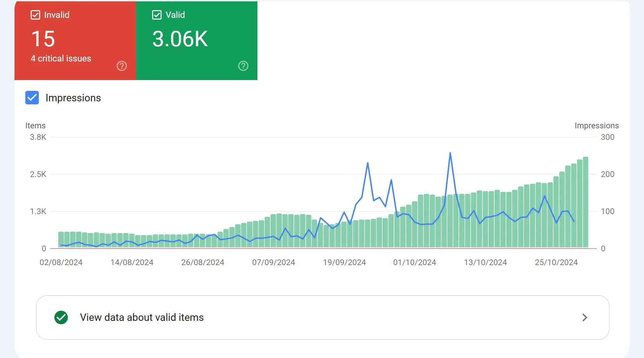The height and width of the screenshot is (358, 644).
Task: Click the 02/08/2024 date label
Action: 61,262
